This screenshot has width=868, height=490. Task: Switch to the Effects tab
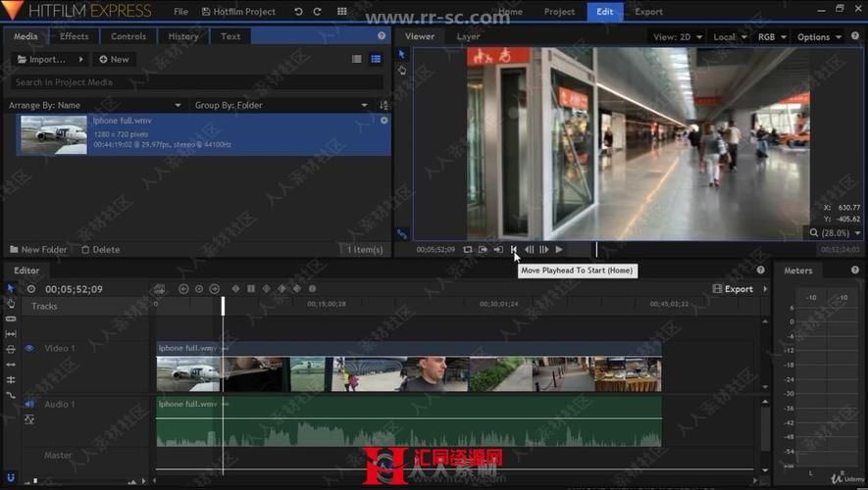click(75, 36)
